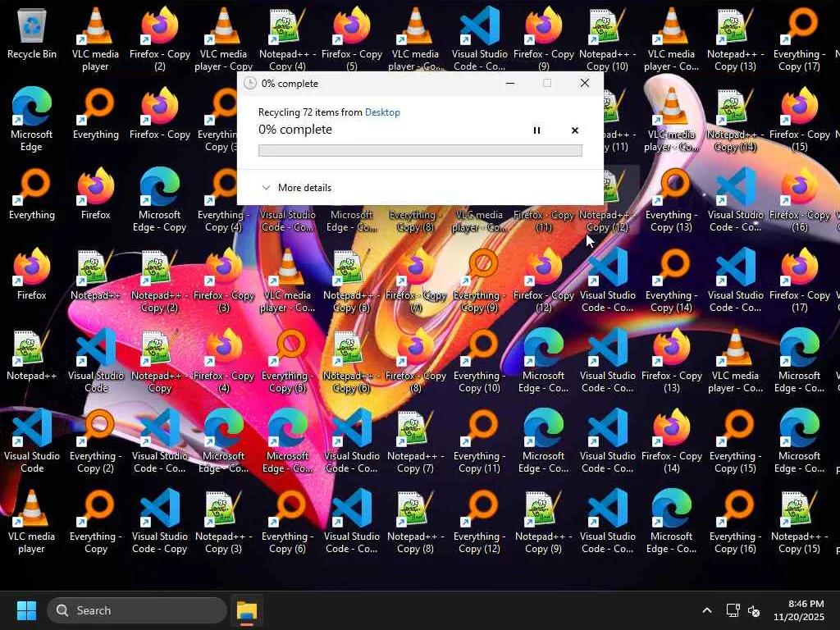Click the muted volume tray icon
Image resolution: width=840 pixels, height=630 pixels.
pyautogui.click(x=754, y=610)
